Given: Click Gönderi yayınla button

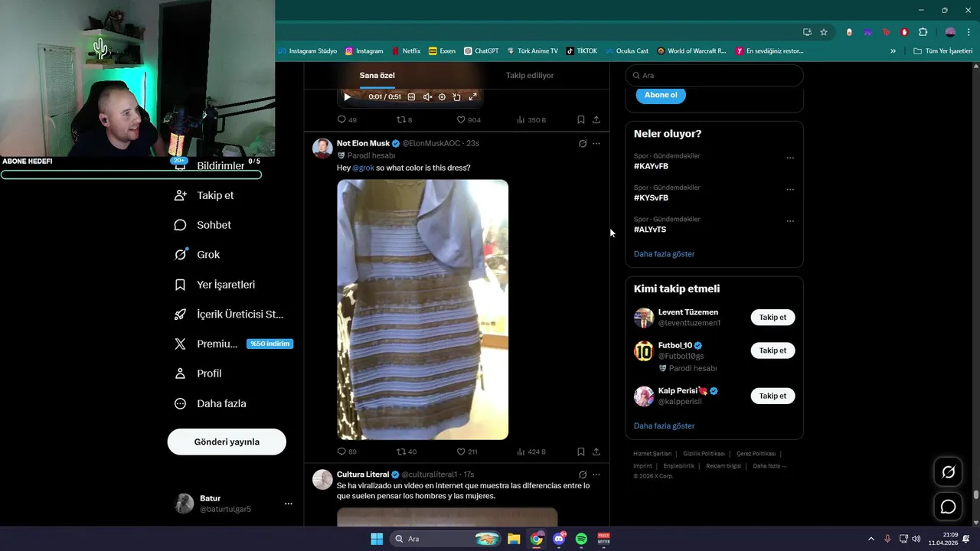Looking at the screenshot, I should click(227, 442).
